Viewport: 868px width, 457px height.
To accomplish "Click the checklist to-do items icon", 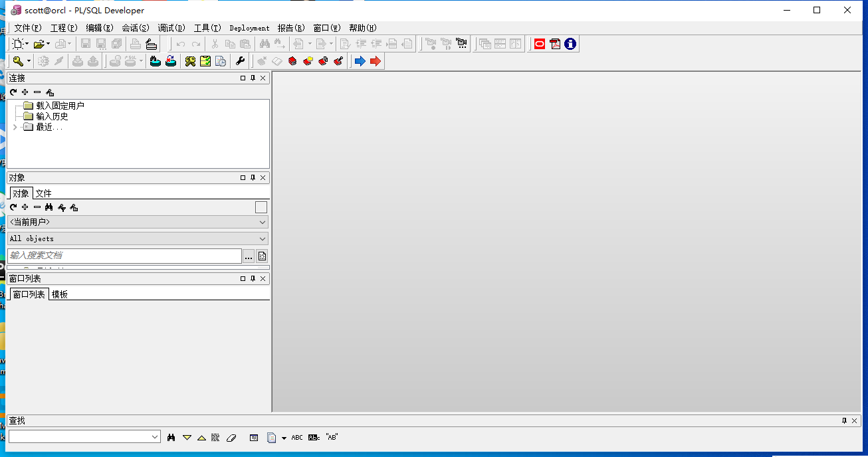I will [205, 62].
